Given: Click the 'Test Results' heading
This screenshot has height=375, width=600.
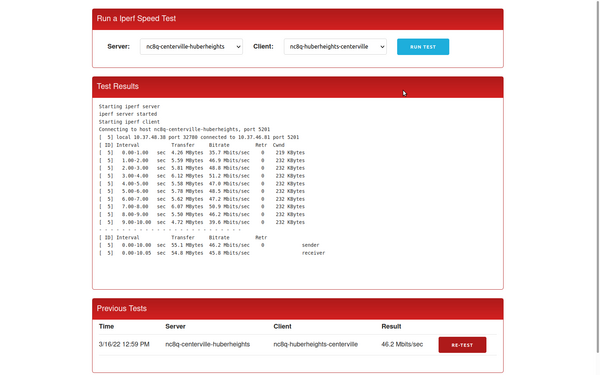Looking at the screenshot, I should tap(117, 86).
